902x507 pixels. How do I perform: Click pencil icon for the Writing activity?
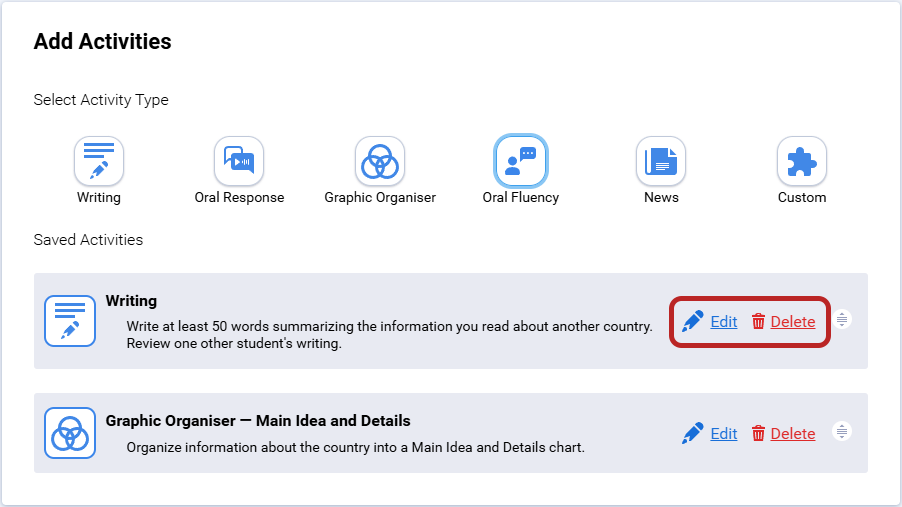point(693,321)
